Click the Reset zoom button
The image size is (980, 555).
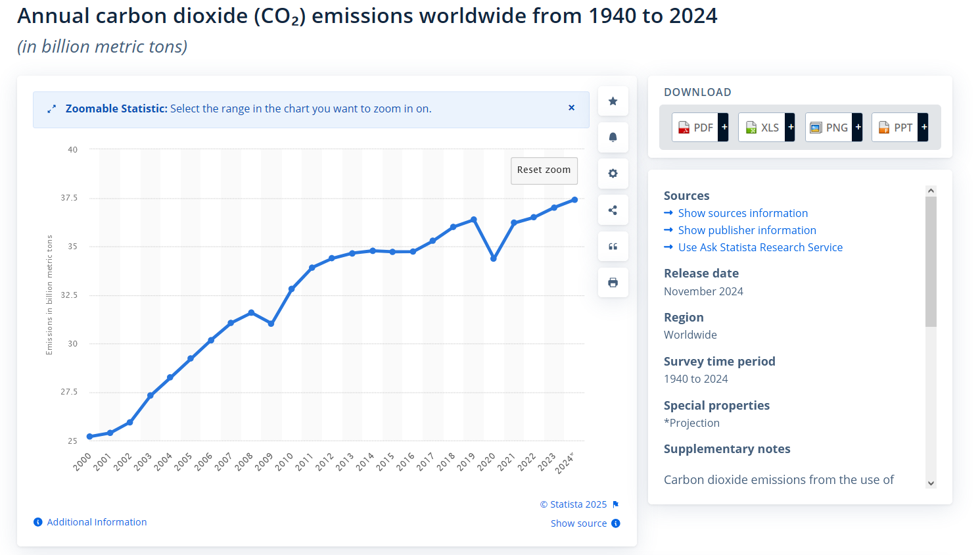tap(544, 170)
